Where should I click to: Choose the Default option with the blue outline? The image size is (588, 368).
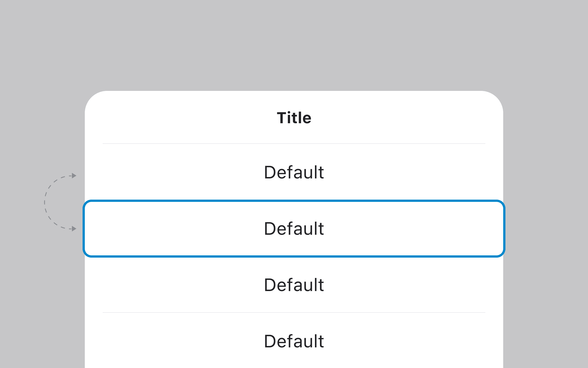point(294,229)
